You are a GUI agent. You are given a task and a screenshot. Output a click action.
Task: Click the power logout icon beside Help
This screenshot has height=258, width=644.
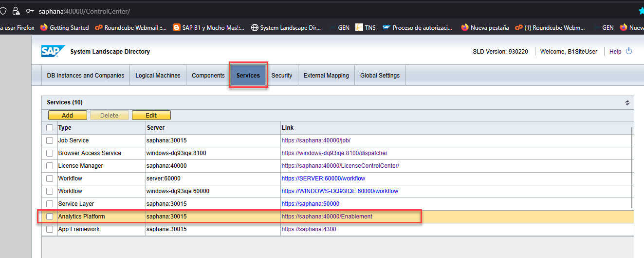click(x=629, y=51)
